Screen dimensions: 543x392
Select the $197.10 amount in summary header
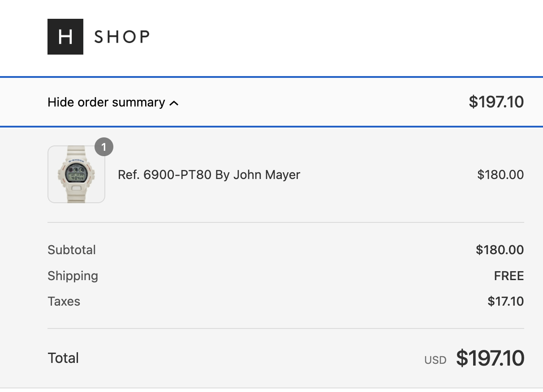coord(496,102)
